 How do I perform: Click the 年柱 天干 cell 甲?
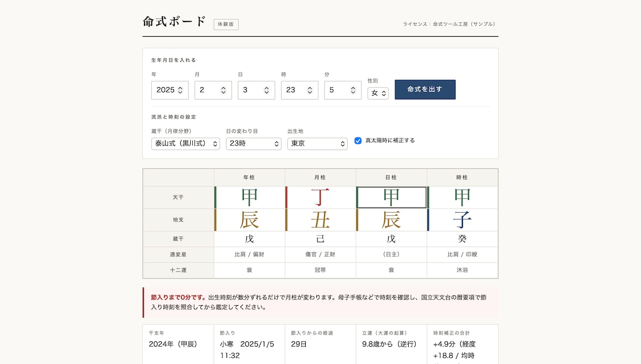[250, 197]
